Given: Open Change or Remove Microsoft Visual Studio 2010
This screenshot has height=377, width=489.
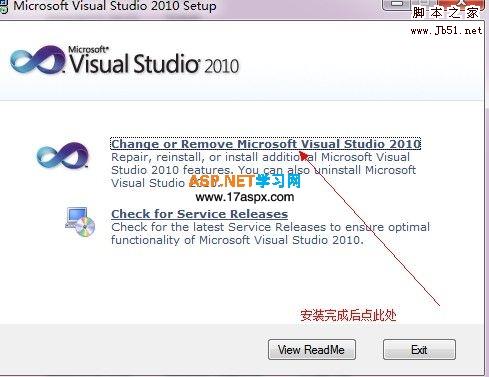Looking at the screenshot, I should (266, 144).
